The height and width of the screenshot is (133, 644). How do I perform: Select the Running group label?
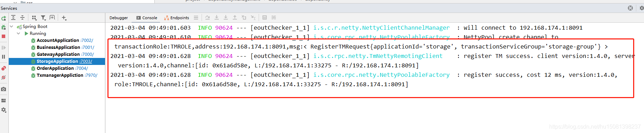38,34
